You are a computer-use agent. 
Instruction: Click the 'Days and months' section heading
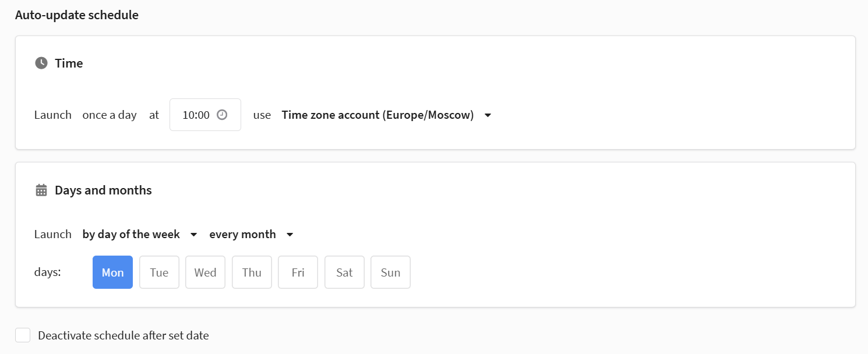[103, 190]
